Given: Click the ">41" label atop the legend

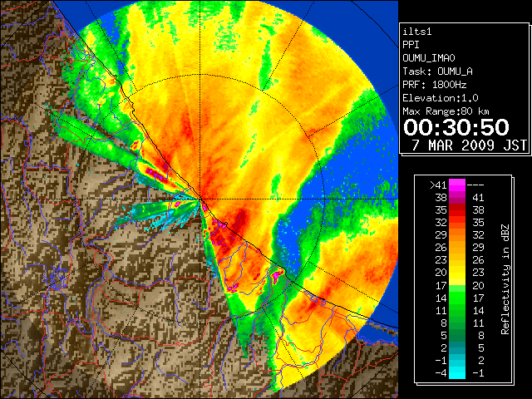Looking at the screenshot, I should pyautogui.click(x=438, y=185).
